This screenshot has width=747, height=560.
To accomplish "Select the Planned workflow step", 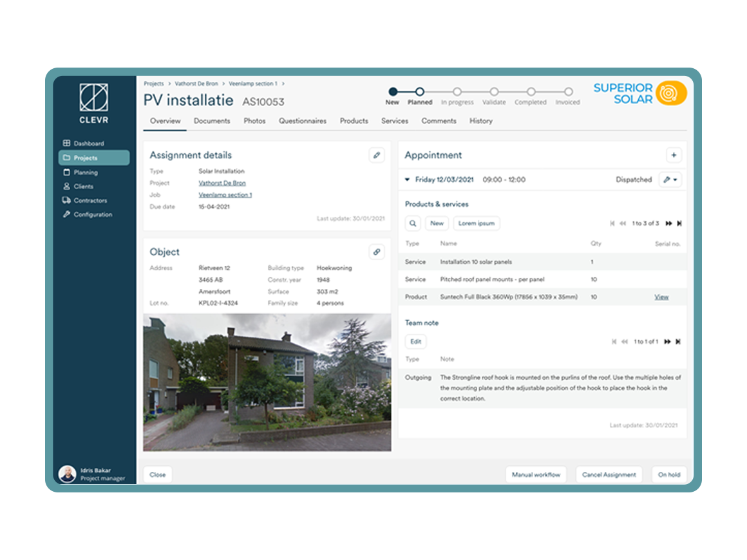I will (x=420, y=92).
